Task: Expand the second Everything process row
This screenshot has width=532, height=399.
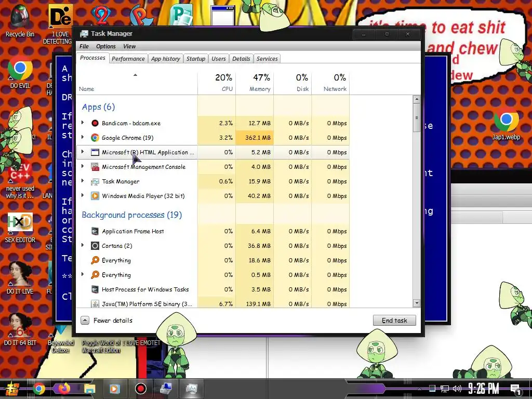Action: (x=83, y=274)
